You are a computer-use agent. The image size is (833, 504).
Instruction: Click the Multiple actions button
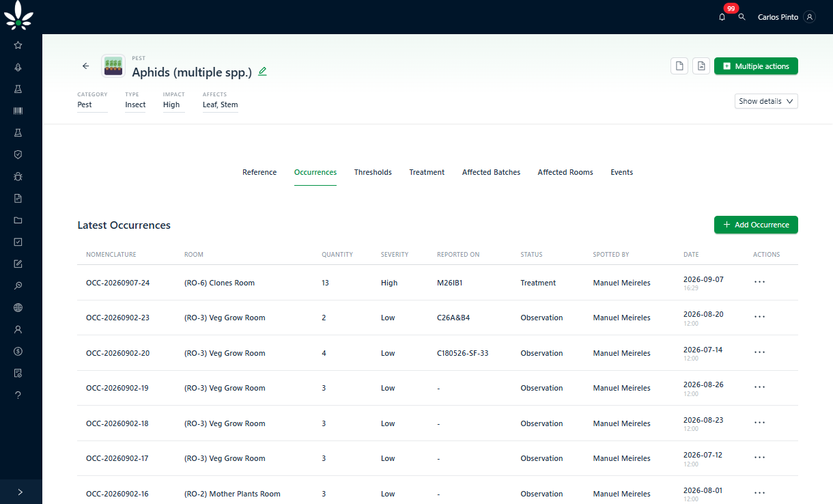[x=756, y=66]
